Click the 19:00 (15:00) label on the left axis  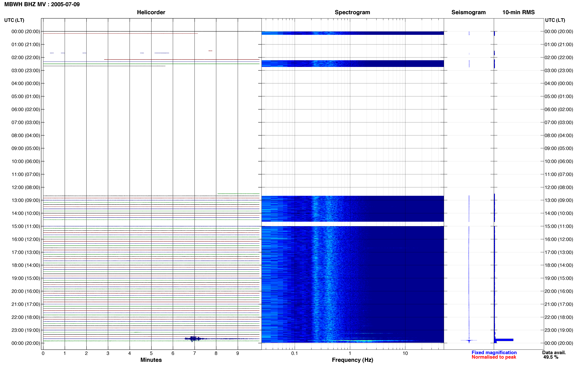(x=26, y=278)
